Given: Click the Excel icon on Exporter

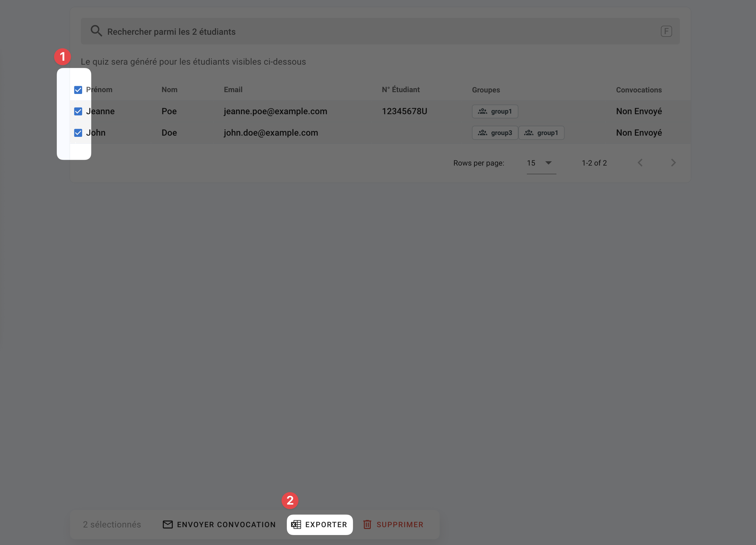Looking at the screenshot, I should tap(296, 524).
